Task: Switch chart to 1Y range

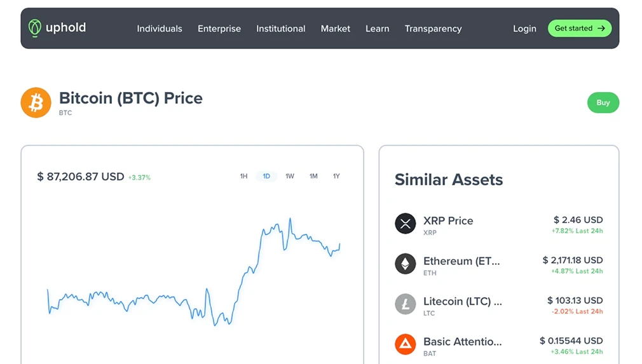Action: pos(336,176)
